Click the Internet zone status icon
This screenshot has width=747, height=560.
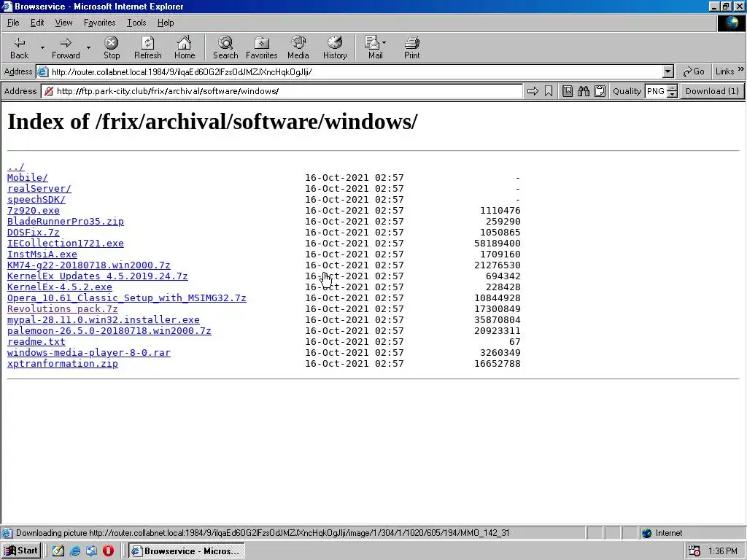pyautogui.click(x=646, y=533)
